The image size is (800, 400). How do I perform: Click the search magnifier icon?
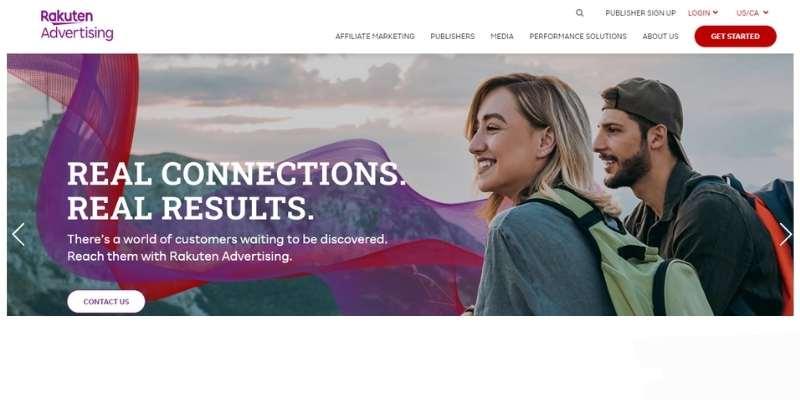click(580, 13)
